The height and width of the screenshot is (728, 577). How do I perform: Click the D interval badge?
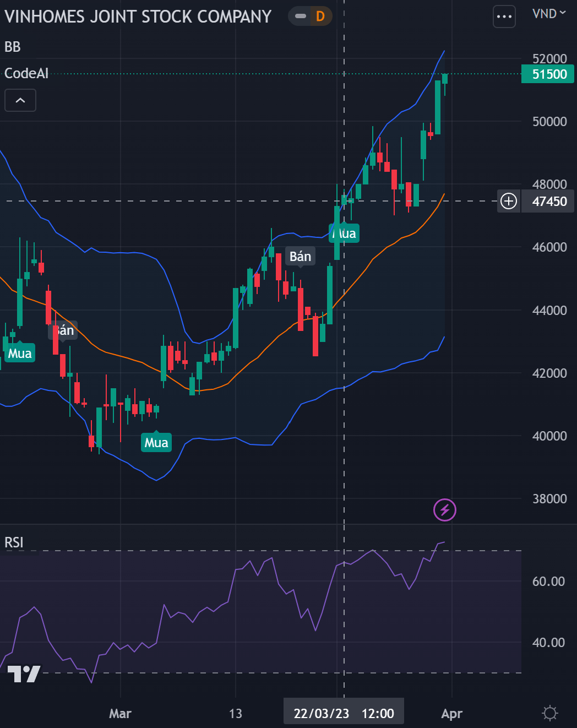coord(320,17)
